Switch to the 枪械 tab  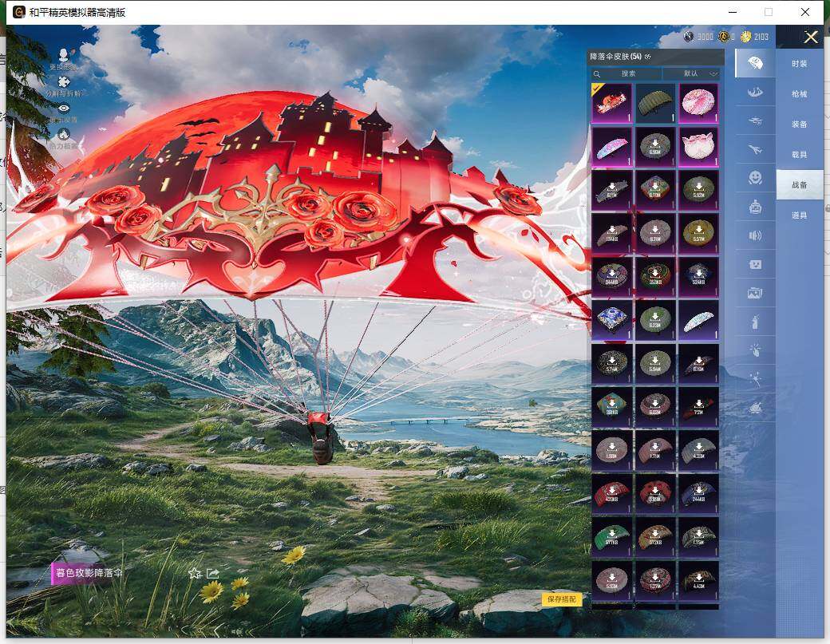800,94
